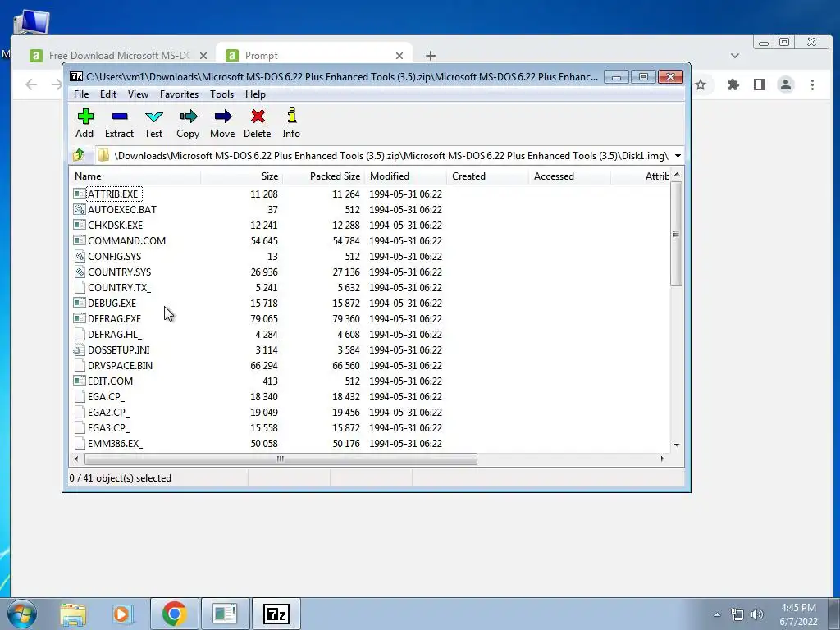Image resolution: width=840 pixels, height=630 pixels.
Task: Click the Info toolbar icon
Action: 291,116
